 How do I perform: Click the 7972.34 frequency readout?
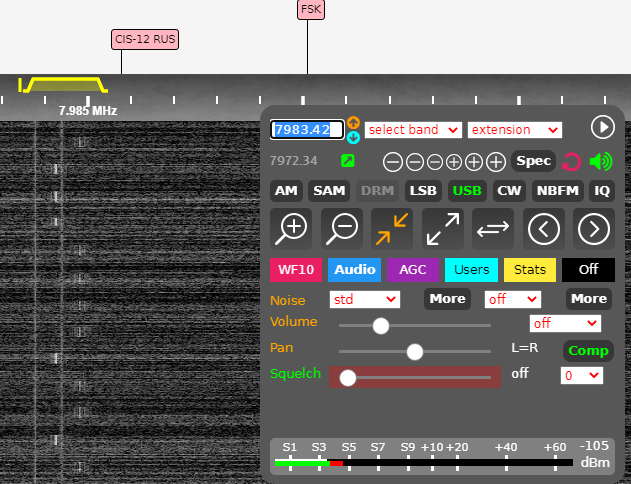(x=294, y=161)
